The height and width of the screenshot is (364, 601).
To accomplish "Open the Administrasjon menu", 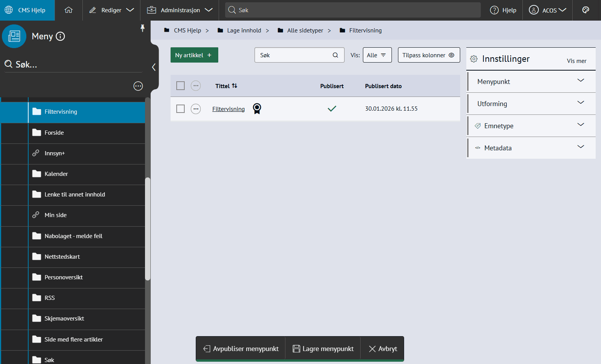I will [180, 10].
